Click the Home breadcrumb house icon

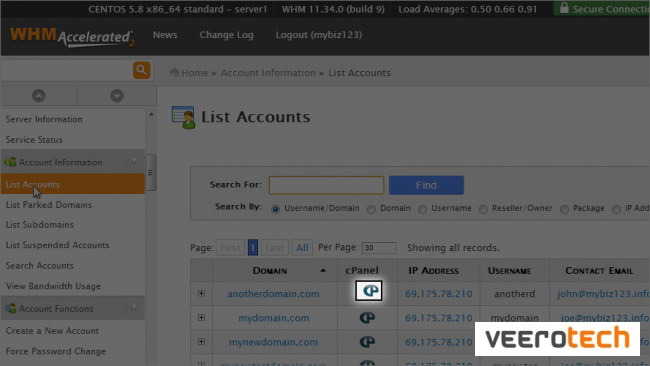click(x=174, y=72)
